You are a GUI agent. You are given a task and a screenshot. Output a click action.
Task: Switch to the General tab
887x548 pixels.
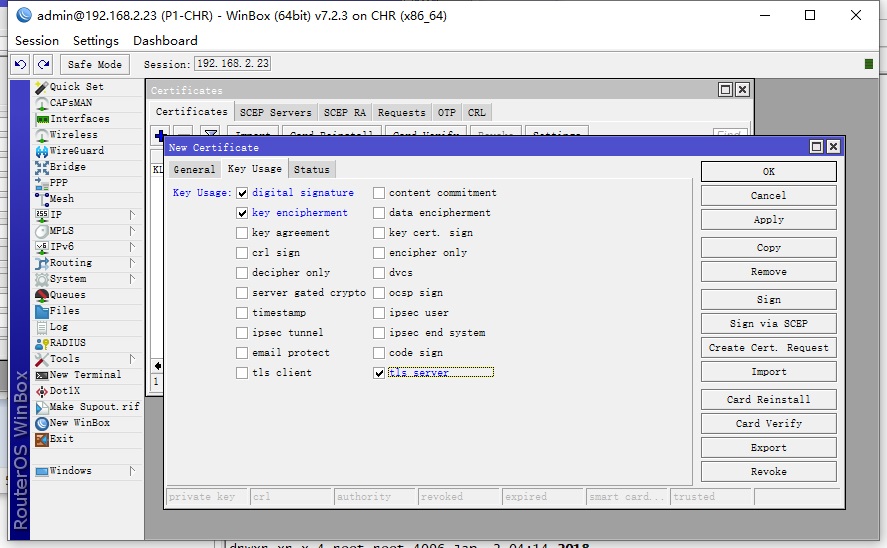[x=193, y=170]
